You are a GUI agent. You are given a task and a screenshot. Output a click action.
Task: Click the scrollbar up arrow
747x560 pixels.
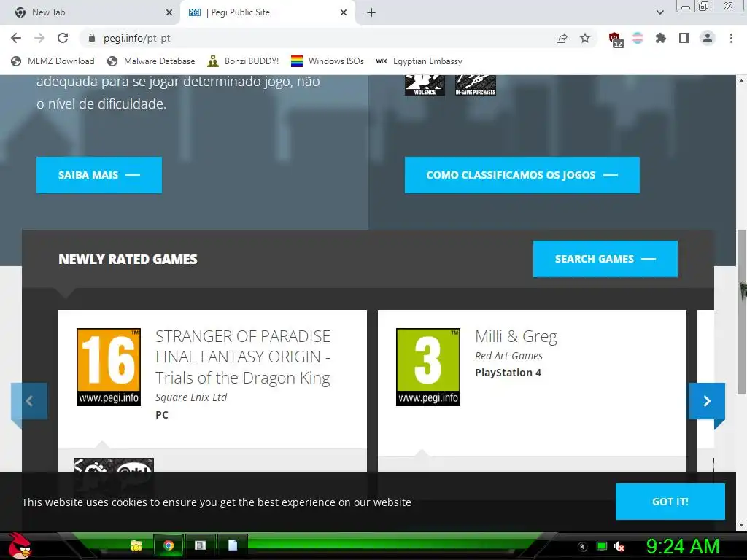(741, 80)
